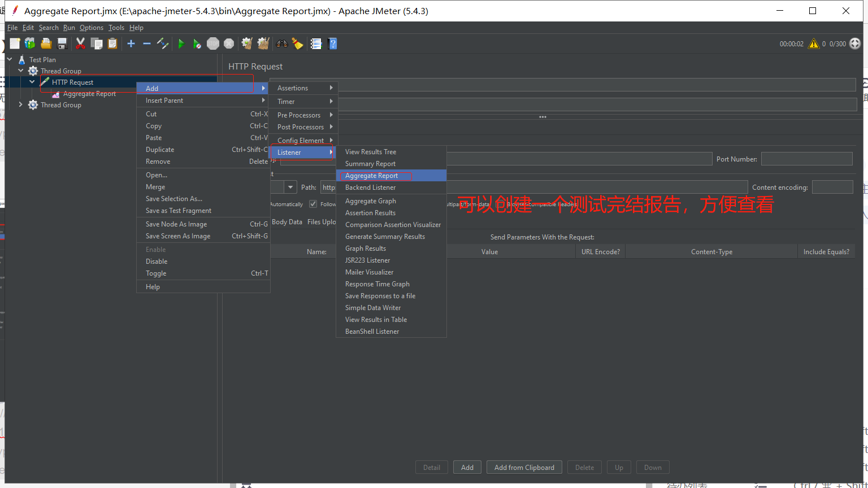Viewport: 868px width, 488px height.
Task: Collapse the Test Plan tree node arrow
Action: [10, 59]
